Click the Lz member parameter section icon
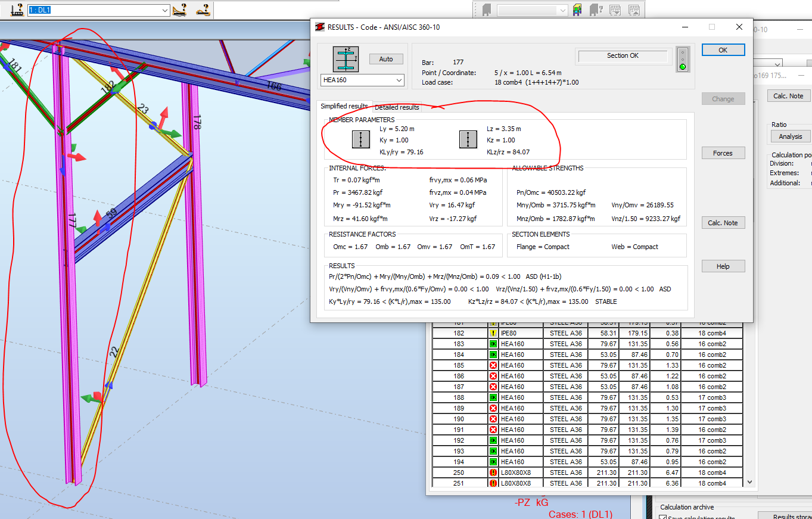The width and height of the screenshot is (812, 519). 468,140
